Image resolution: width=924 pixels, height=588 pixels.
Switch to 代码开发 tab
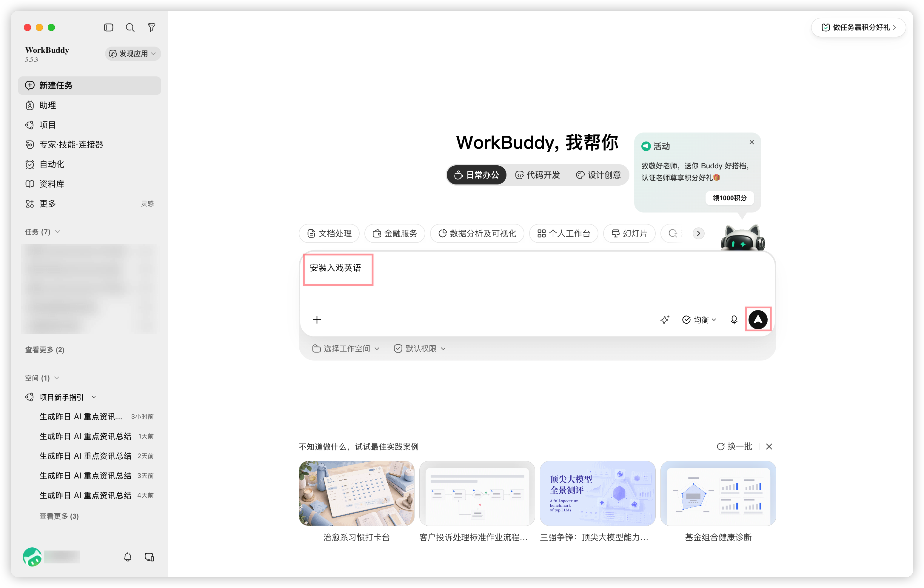point(537,175)
